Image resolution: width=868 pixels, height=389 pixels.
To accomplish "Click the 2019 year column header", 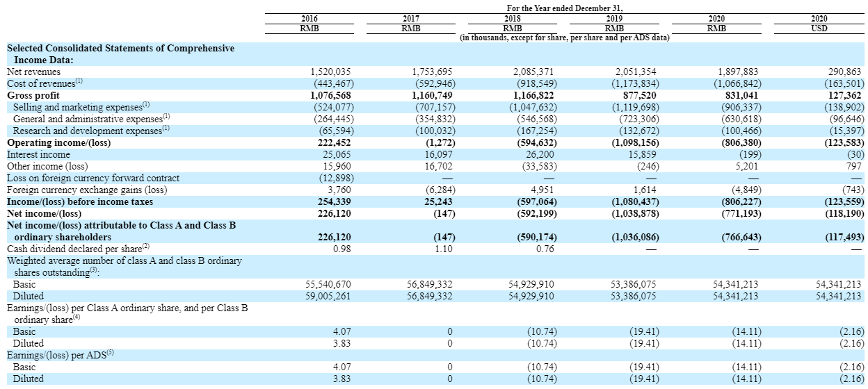I will click(613, 19).
